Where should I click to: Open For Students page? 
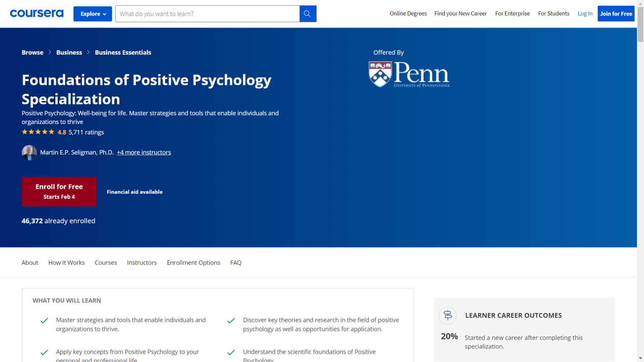tap(553, 13)
